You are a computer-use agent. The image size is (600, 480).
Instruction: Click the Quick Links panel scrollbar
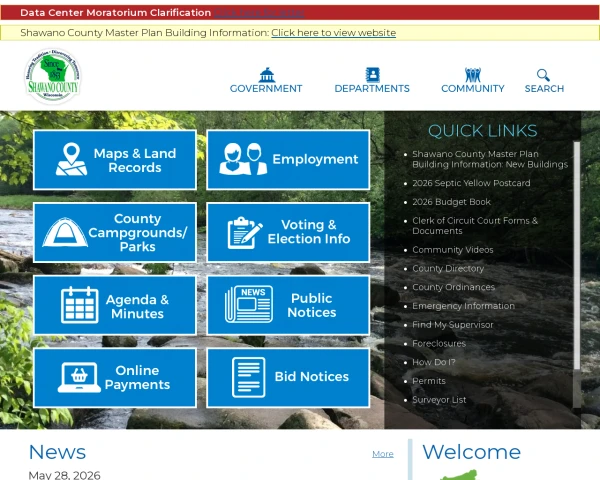tap(577, 256)
